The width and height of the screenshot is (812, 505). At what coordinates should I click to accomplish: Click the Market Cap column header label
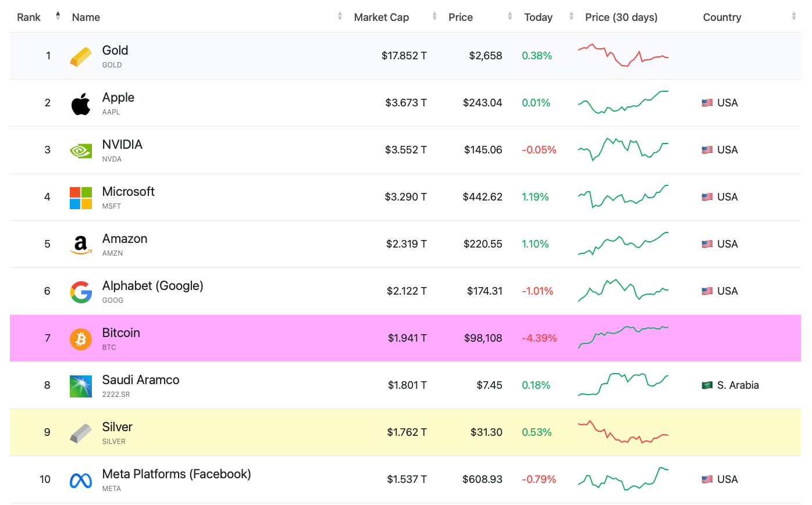[x=382, y=17]
